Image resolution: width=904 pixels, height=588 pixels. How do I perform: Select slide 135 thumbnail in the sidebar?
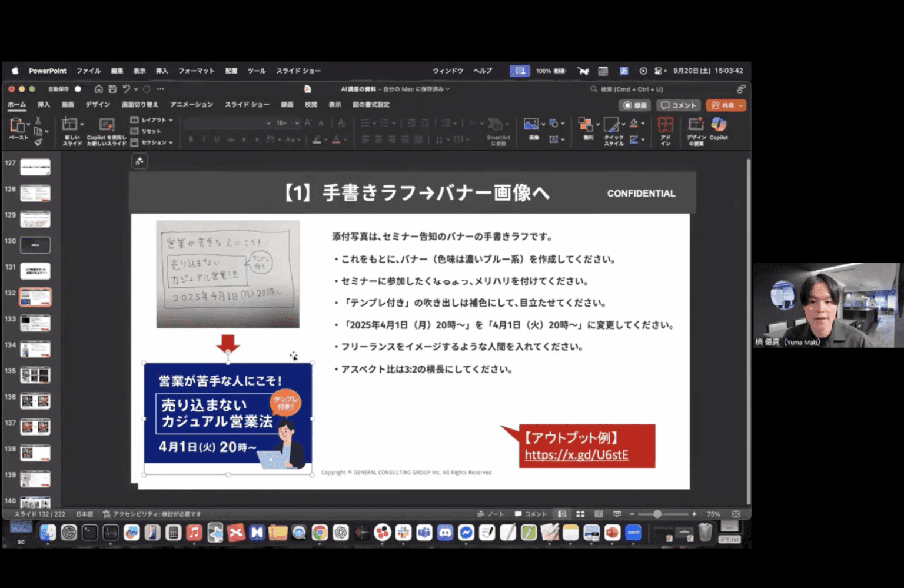tap(35, 374)
